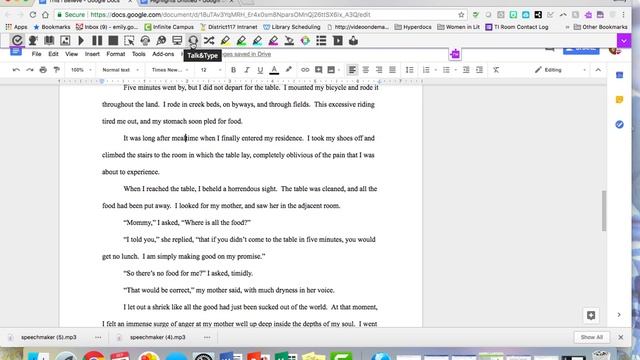The width and height of the screenshot is (640, 360).
Task: Click the Insert image icon
Action: pyautogui.click(x=331, y=70)
